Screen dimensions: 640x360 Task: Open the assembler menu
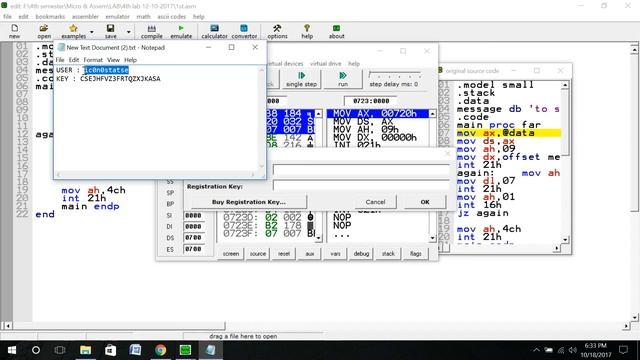pyautogui.click(x=85, y=16)
